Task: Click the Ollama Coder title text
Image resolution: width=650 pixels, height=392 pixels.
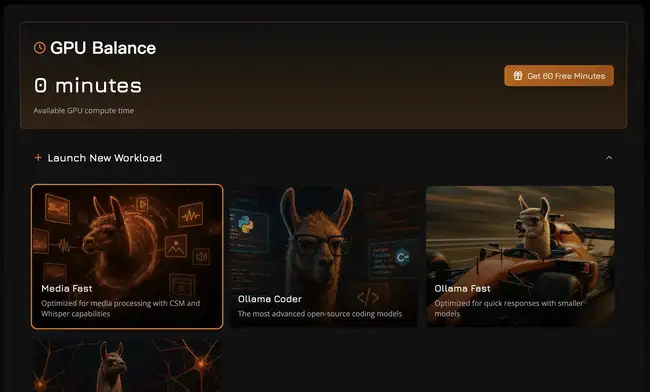Action: pyautogui.click(x=270, y=299)
